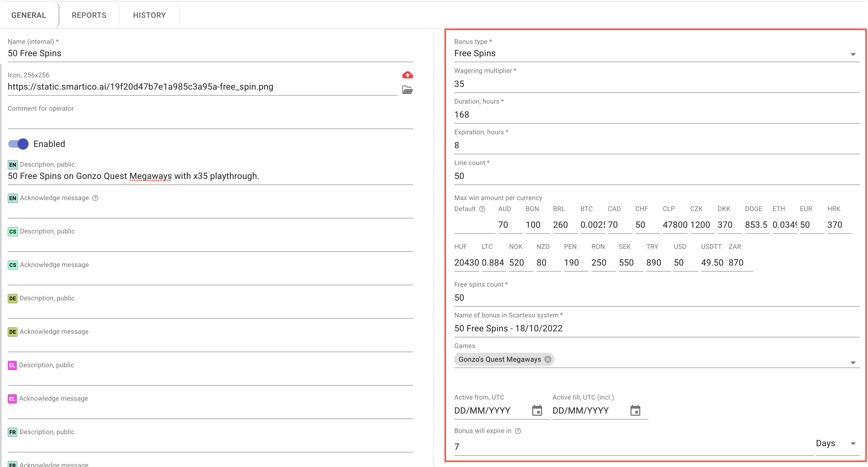Open the folder browse icon for Icon
868x467 pixels.
click(x=407, y=90)
